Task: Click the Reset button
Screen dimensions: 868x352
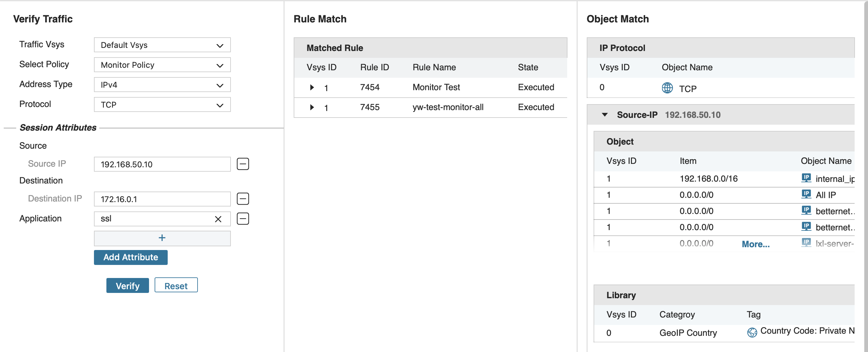Action: [x=176, y=286]
